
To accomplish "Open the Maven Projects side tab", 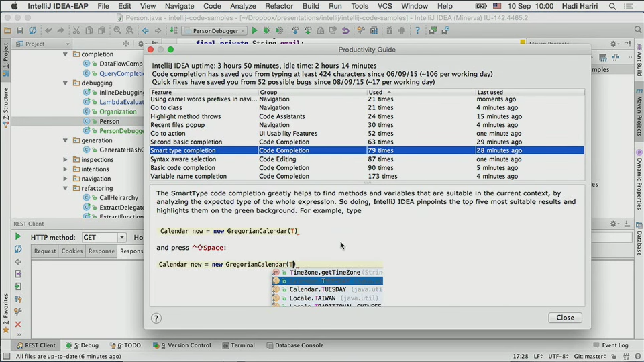I will pos(639,112).
